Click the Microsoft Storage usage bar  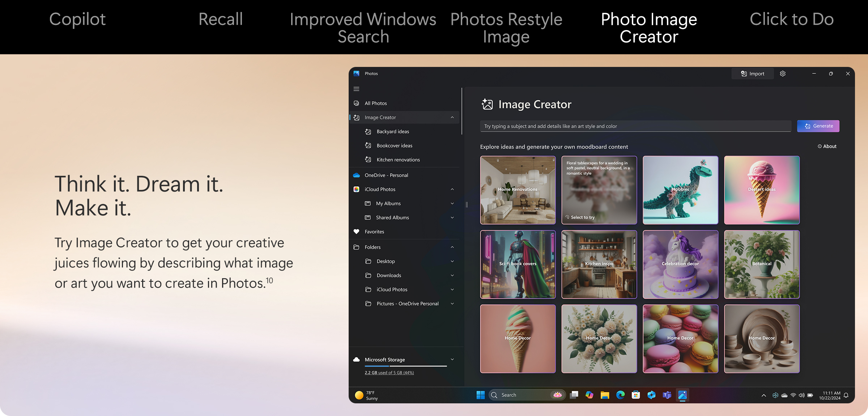[406, 366]
